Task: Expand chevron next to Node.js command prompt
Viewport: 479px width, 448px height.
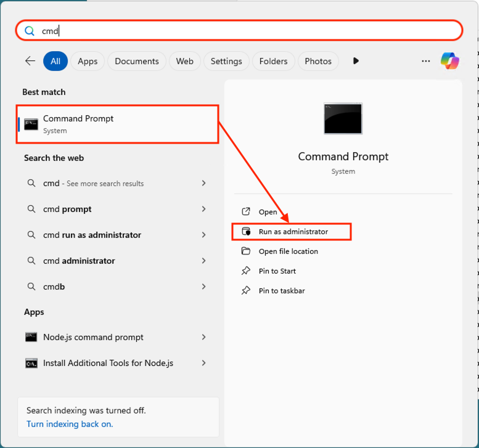Action: click(204, 337)
